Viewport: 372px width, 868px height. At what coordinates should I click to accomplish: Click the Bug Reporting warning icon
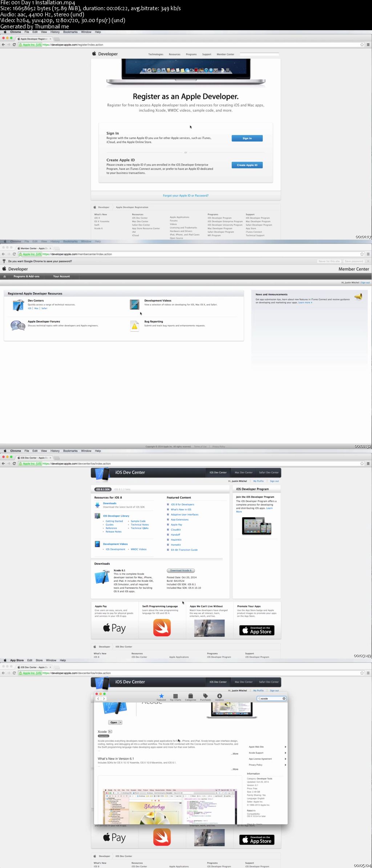tap(135, 326)
